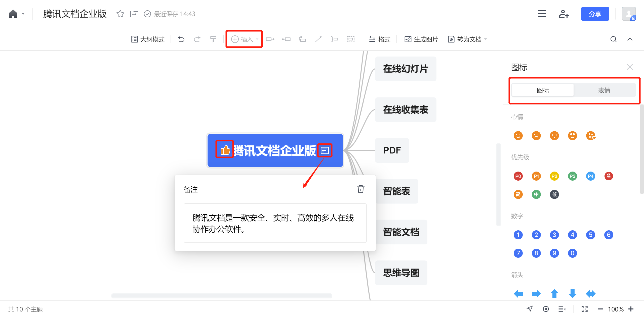Select the P0 priority icon
Screen dimensions: 644x317
(x=518, y=176)
